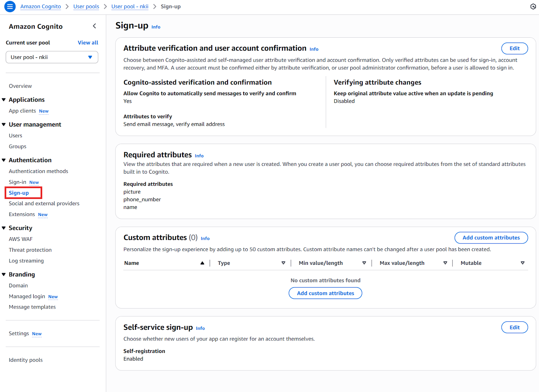This screenshot has height=392, width=539.
Task: Click the Add custom attributes button
Action: (x=491, y=238)
